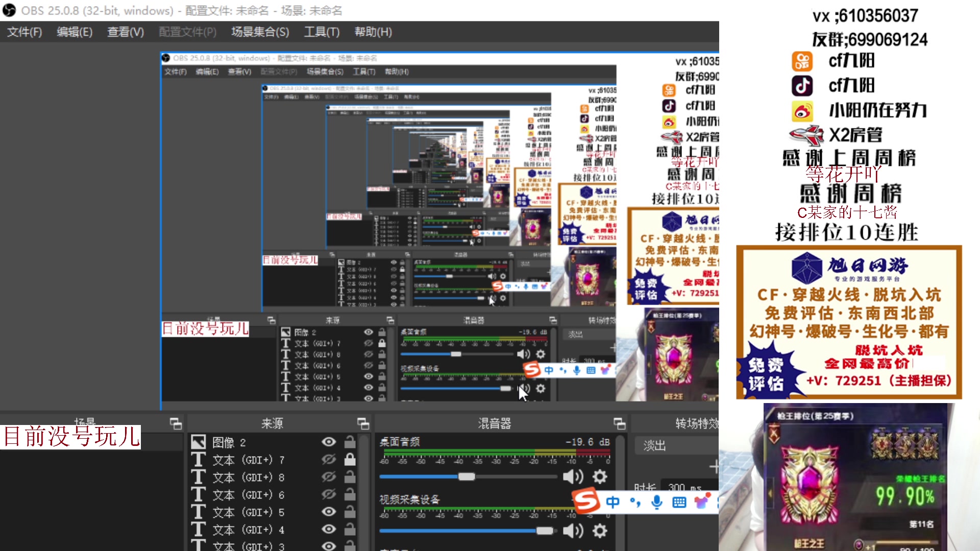Toggle punctuation mode on Sogou IME bar

[635, 503]
